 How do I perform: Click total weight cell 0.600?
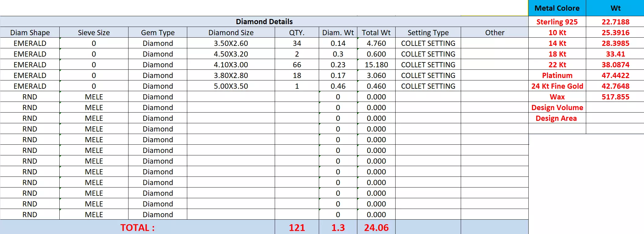[376, 54]
